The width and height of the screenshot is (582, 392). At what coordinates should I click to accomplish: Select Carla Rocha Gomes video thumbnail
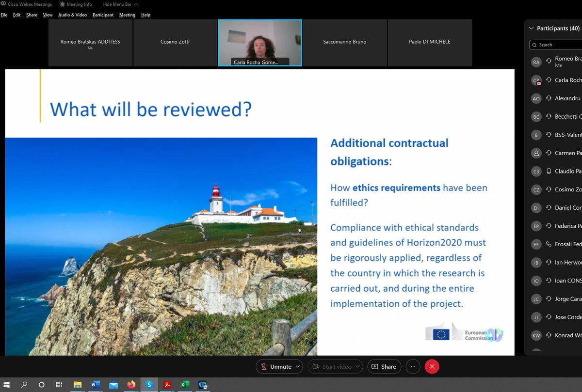tap(260, 43)
